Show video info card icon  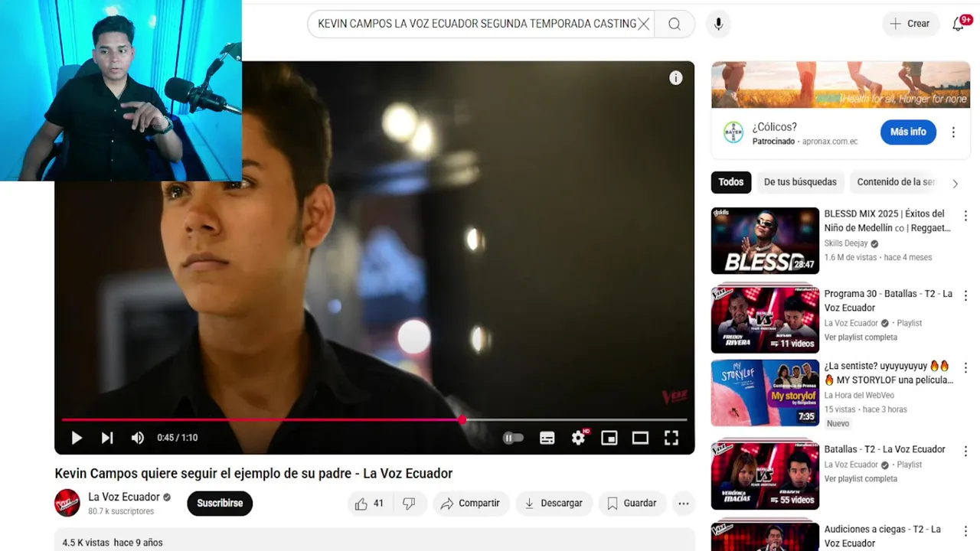[x=676, y=77]
